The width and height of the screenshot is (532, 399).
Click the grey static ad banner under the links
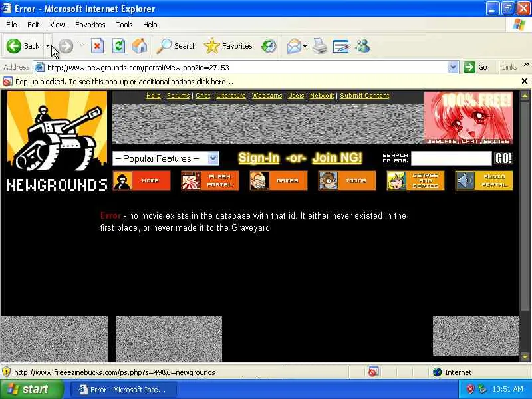click(x=268, y=124)
